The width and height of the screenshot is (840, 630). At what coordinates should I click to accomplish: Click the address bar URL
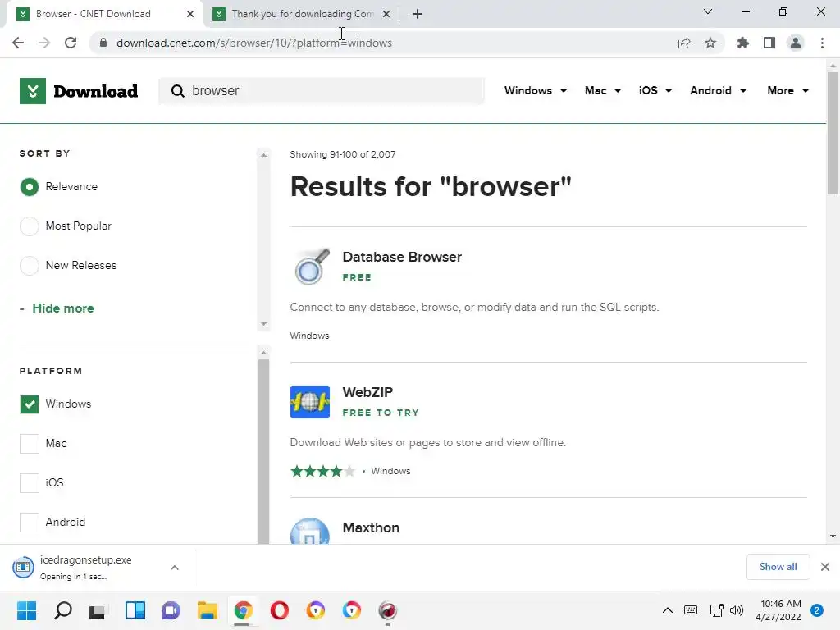click(x=254, y=43)
